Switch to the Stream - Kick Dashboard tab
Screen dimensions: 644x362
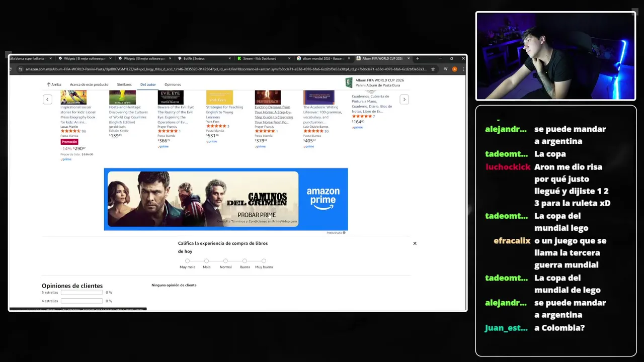263,58
